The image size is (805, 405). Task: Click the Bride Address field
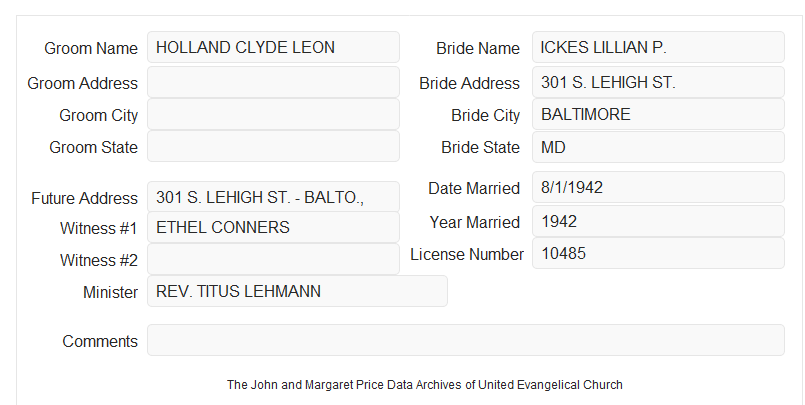click(x=658, y=82)
